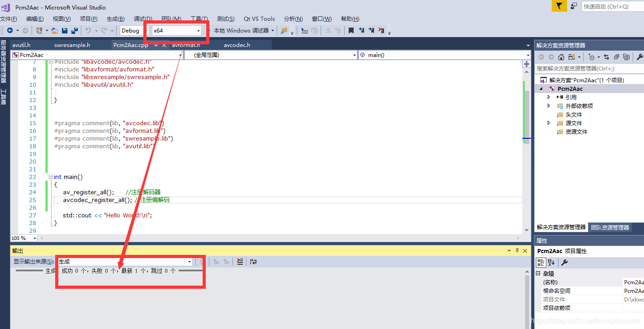Toggle a bookmark with the bookmark icon
The image size is (644, 329).
click(x=351, y=30)
